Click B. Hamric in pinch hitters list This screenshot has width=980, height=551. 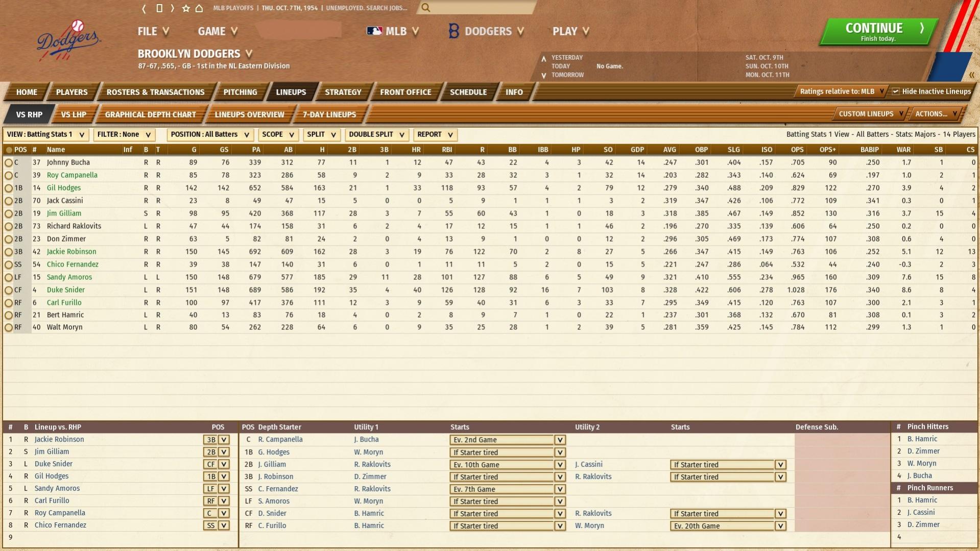coord(922,439)
